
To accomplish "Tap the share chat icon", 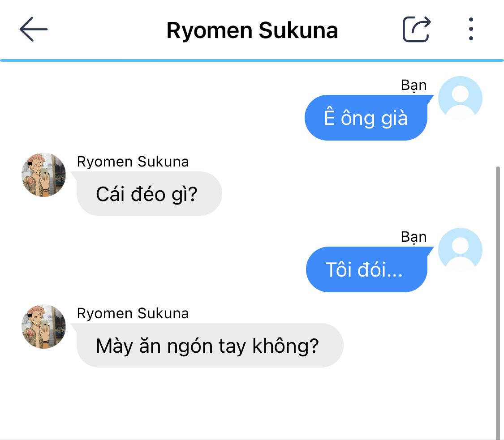I will point(417,29).
